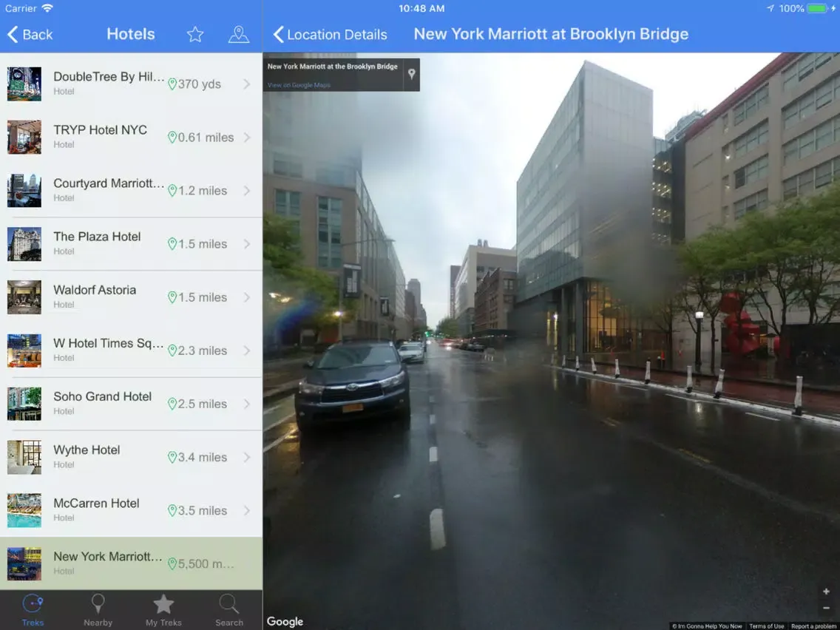This screenshot has height=630, width=840.
Task: Open Soho Grand Hotel chevron
Action: pyautogui.click(x=246, y=404)
